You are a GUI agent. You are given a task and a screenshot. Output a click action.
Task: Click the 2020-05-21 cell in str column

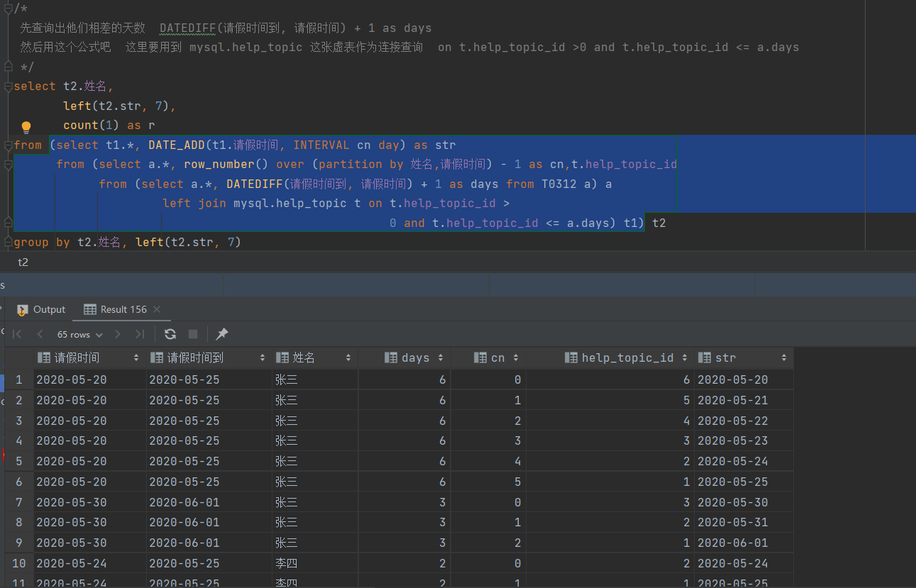[x=743, y=400]
